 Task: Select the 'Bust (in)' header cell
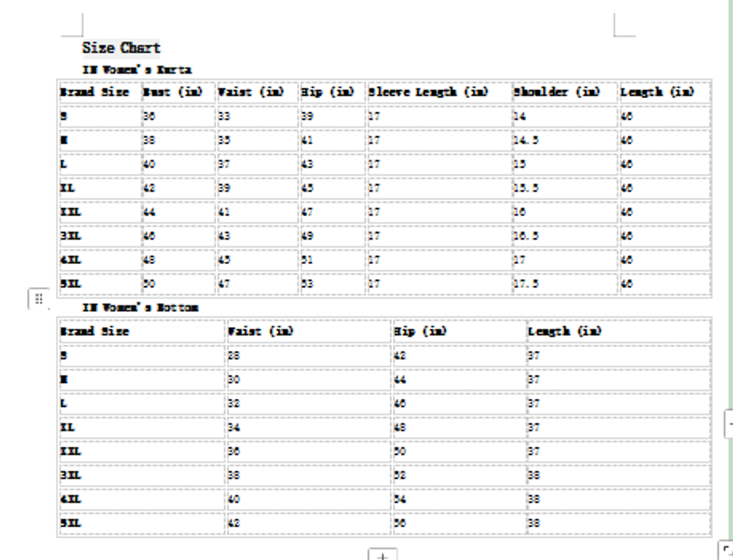point(173,92)
